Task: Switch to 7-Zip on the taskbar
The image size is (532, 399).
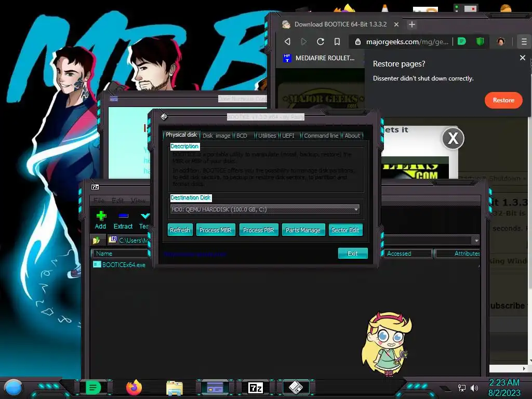Action: tap(256, 388)
